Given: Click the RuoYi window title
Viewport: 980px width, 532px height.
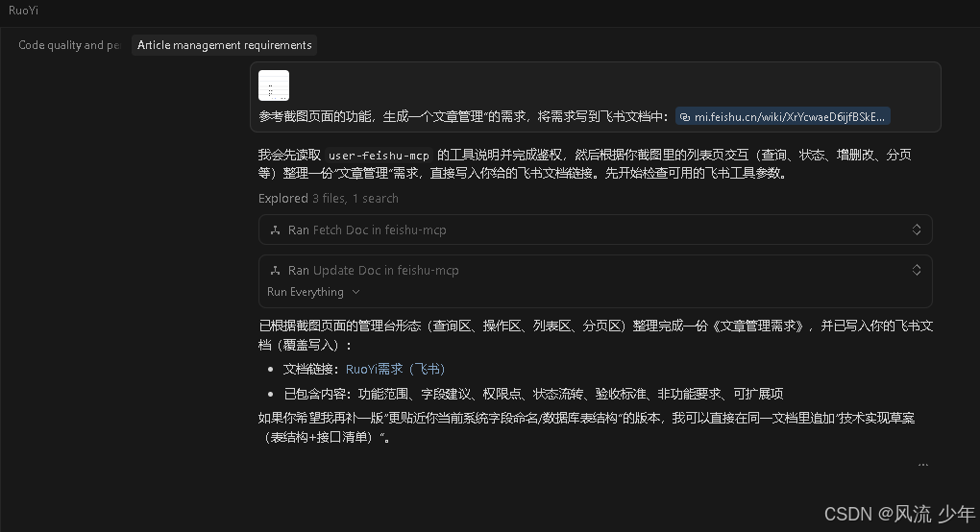Looking at the screenshot, I should click(24, 10).
